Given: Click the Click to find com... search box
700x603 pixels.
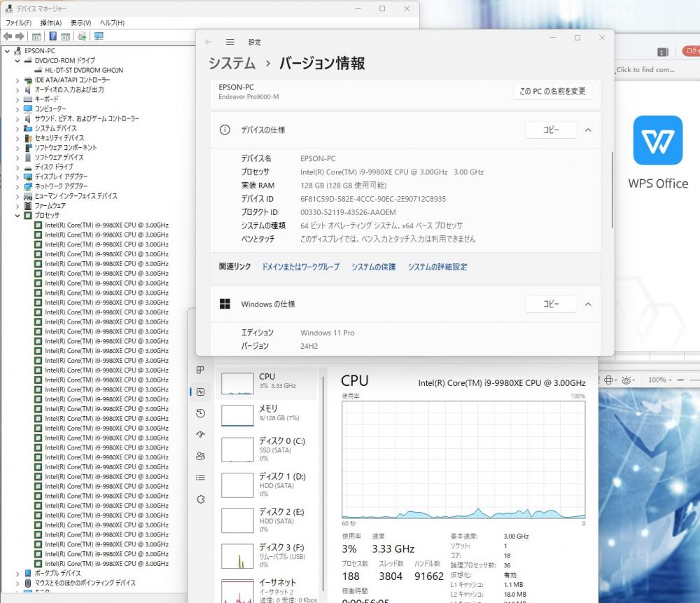Looking at the screenshot, I should (645, 69).
